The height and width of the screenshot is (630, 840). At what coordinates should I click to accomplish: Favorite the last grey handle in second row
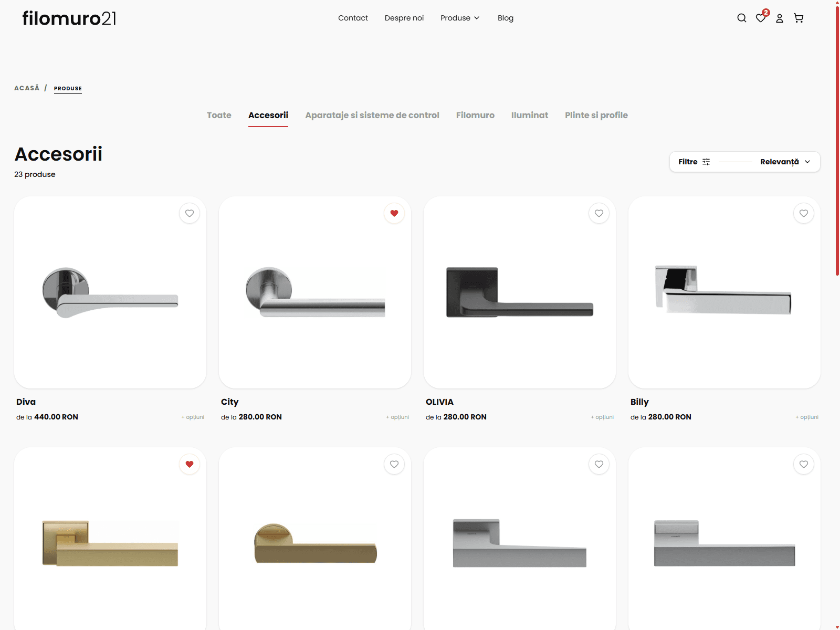804,464
